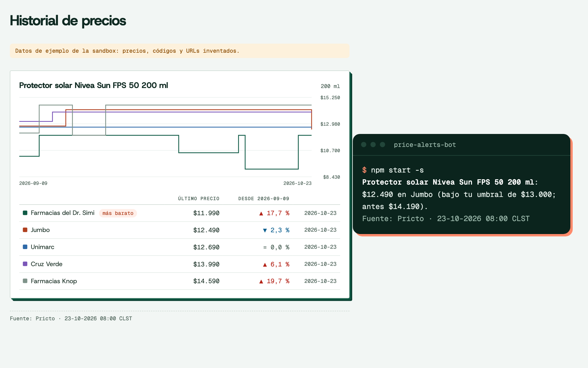Click the $10.700 axis label
Screen dimensions: 588x368
click(330, 151)
